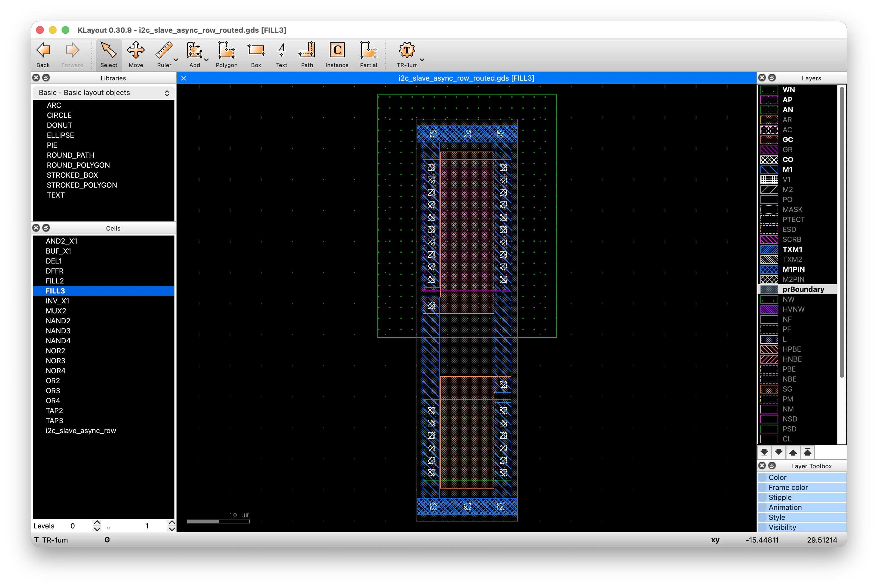Choose the Move tool
The height and width of the screenshot is (588, 878).
136,55
